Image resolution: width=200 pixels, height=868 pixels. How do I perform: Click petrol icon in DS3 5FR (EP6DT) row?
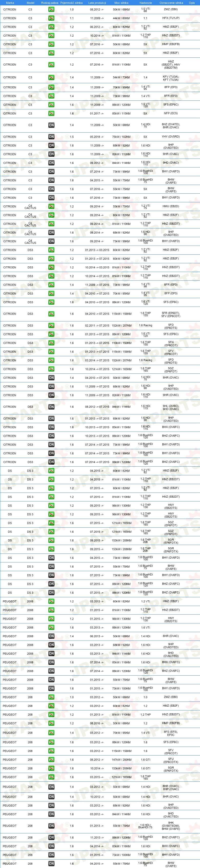coord(51,314)
